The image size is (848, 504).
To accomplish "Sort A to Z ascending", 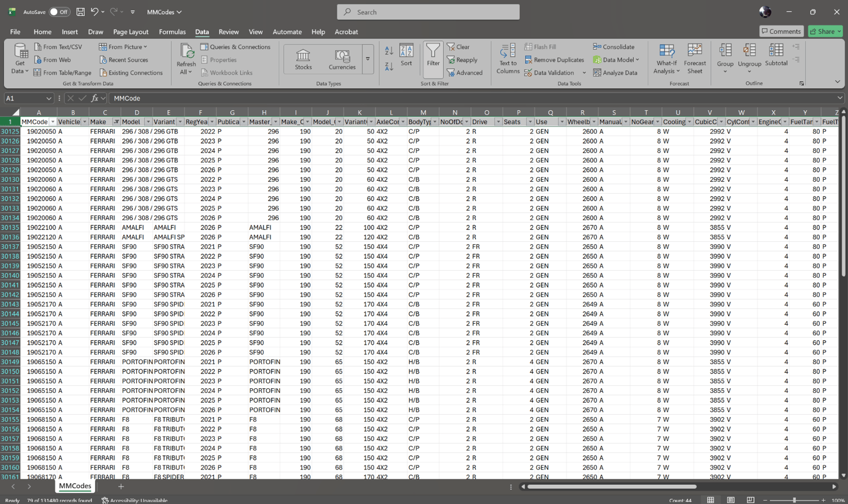I will coord(389,51).
